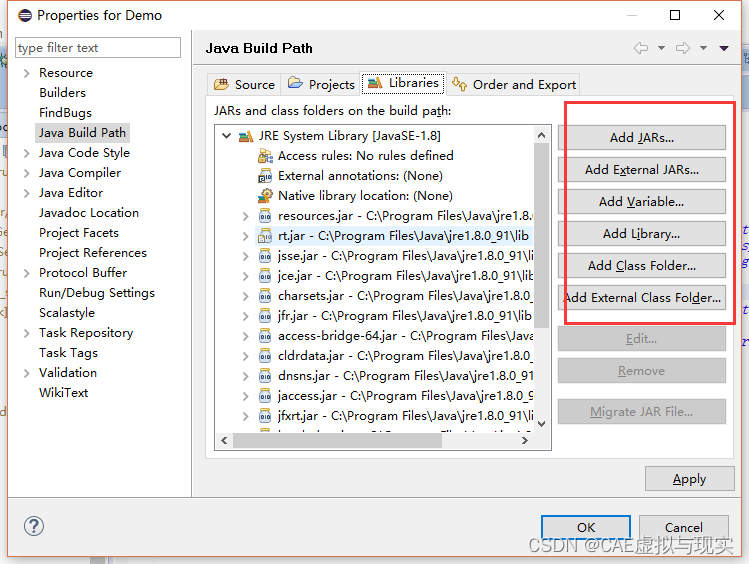Select WikiText in sidebar
Viewport: 749px width, 564px height.
click(x=64, y=393)
